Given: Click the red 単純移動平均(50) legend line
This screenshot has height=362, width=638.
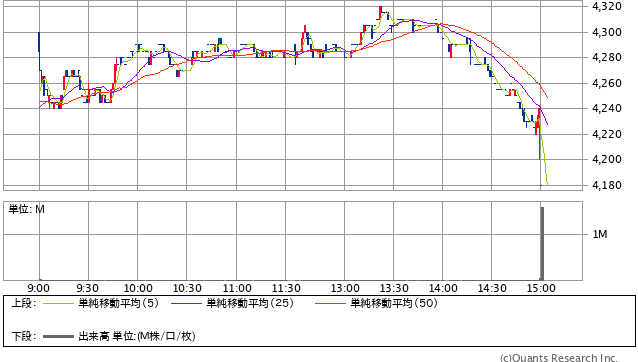Looking at the screenshot, I should pos(330,303).
